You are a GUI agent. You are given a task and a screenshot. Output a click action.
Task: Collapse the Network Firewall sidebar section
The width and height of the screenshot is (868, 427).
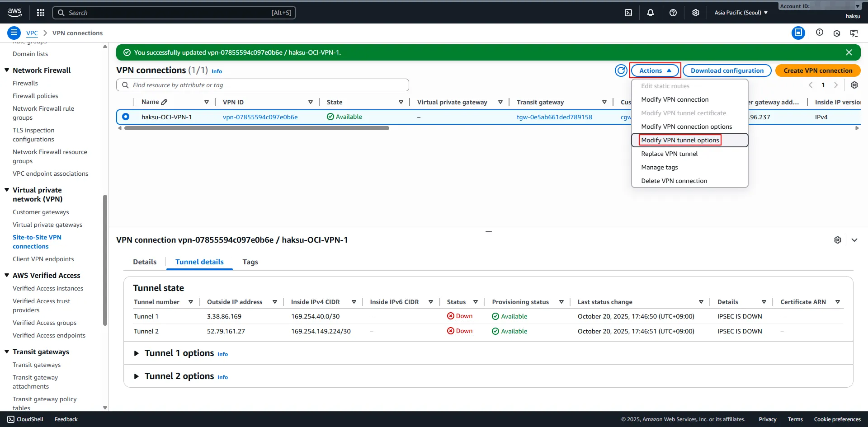click(7, 70)
